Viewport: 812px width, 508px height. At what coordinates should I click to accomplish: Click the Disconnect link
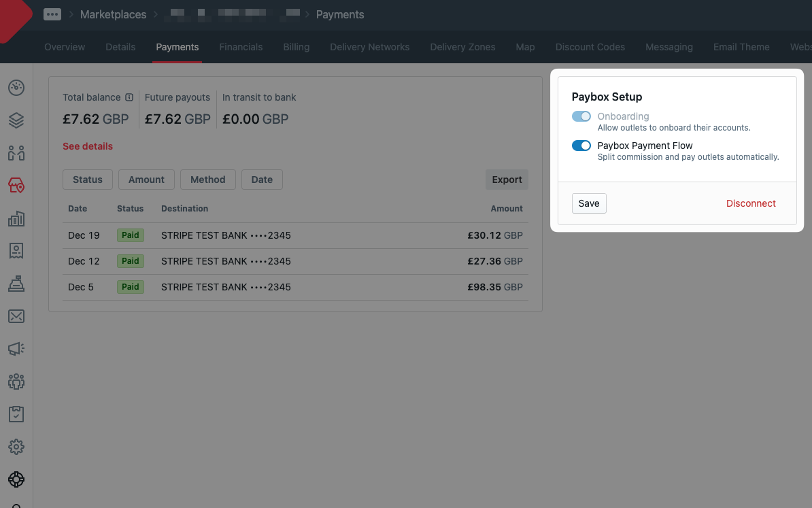pos(751,203)
